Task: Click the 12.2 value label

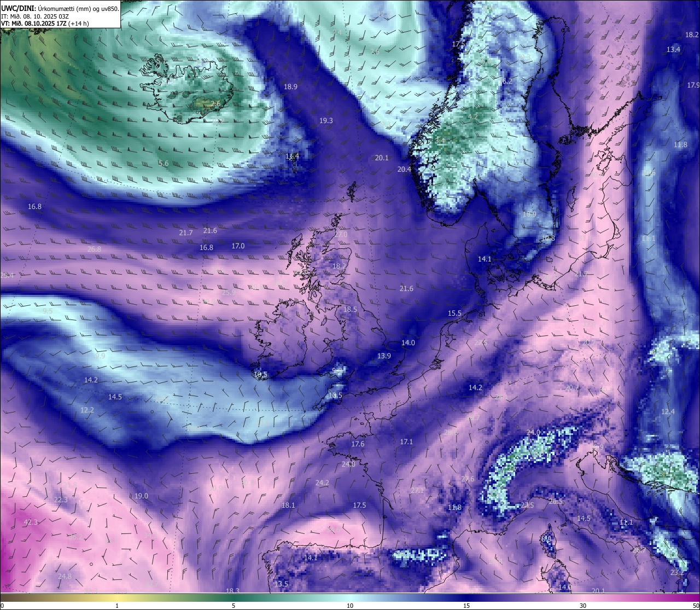Action: 87,410
